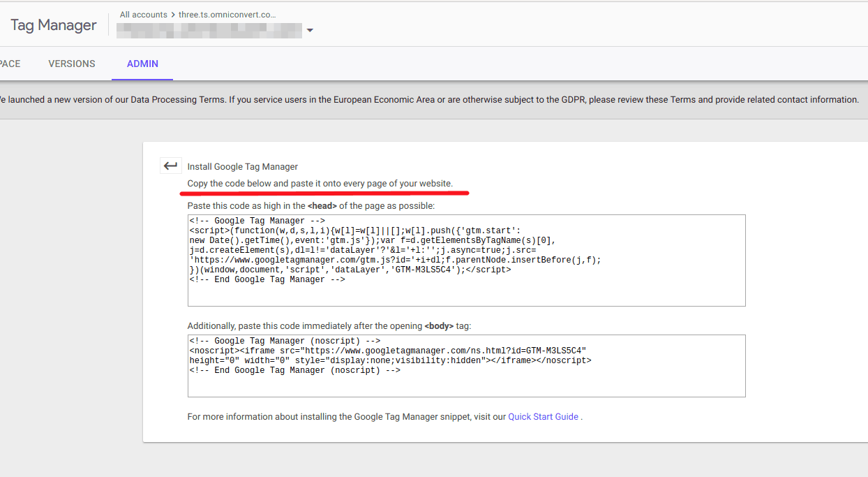Expand the container selector dropdown arrow
Image resolution: width=868 pixels, height=477 pixels.
tap(310, 31)
